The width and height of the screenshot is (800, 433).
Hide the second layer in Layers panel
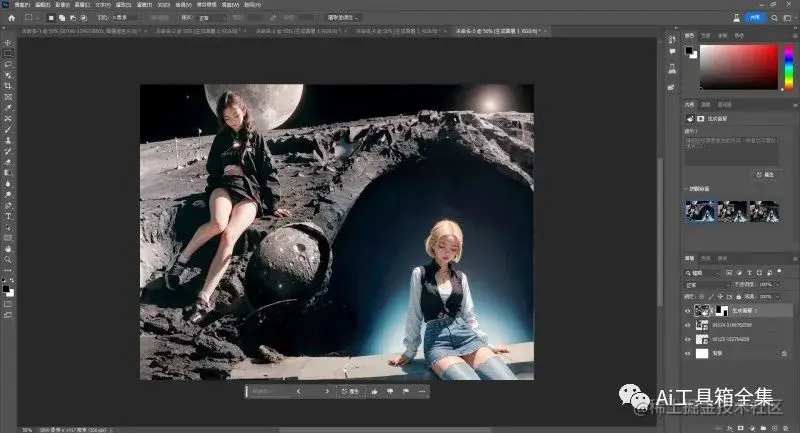[x=687, y=326]
